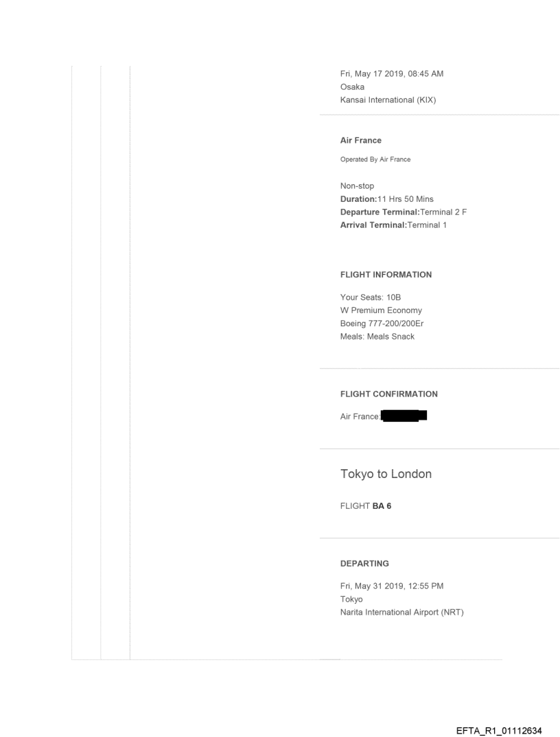Click Departure Terminal 2 F text

(x=404, y=212)
